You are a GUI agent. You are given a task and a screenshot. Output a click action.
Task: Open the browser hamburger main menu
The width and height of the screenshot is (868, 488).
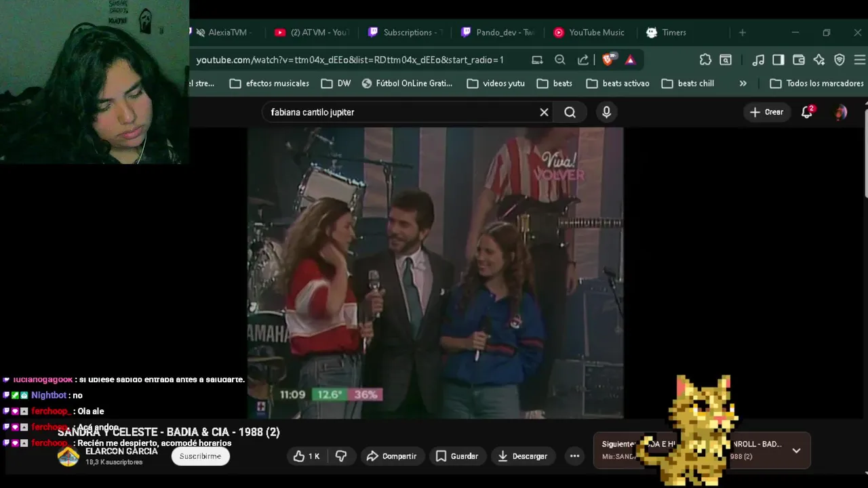click(x=860, y=60)
